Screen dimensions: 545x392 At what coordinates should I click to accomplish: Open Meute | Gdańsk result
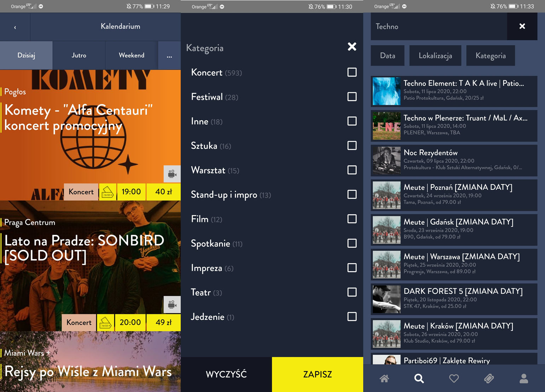pyautogui.click(x=454, y=230)
